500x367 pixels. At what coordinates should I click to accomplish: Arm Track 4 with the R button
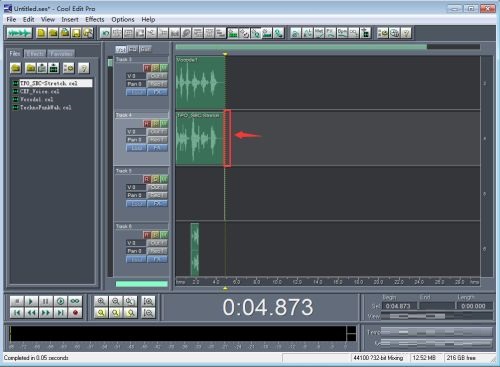[x=147, y=124]
